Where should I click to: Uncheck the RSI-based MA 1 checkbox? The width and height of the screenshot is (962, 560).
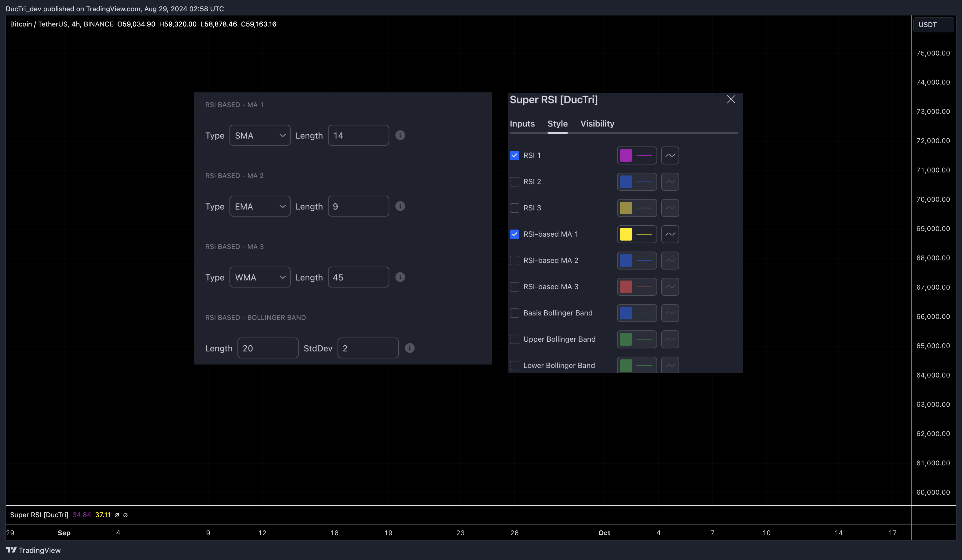pyautogui.click(x=514, y=234)
